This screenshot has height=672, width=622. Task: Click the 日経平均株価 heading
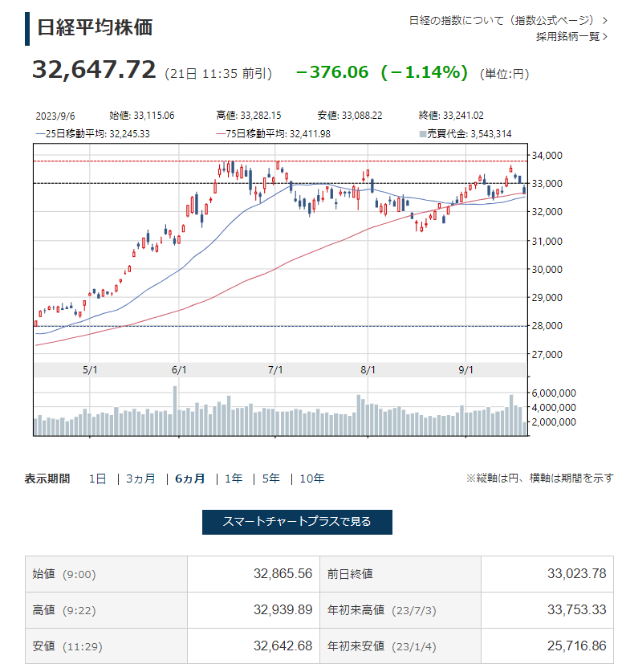point(95,27)
